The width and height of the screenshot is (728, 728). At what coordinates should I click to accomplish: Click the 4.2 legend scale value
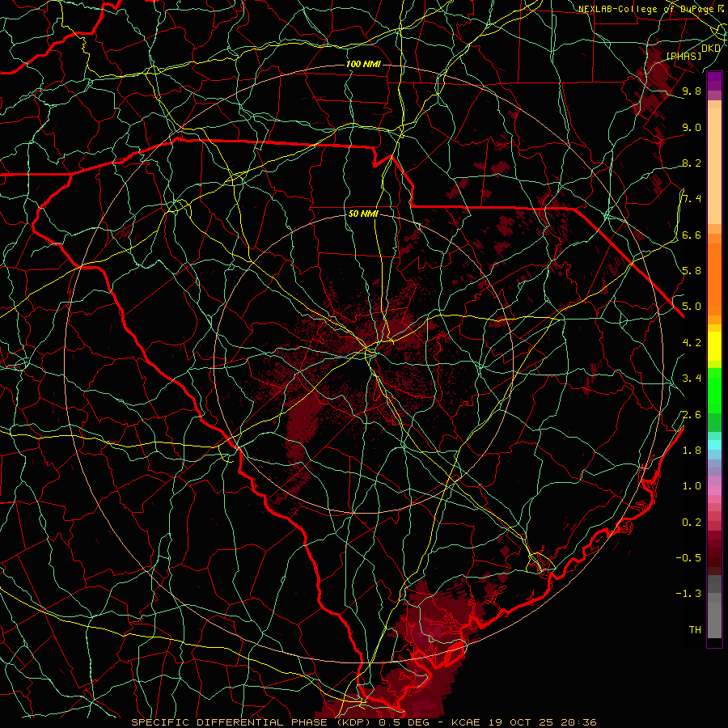tap(692, 343)
